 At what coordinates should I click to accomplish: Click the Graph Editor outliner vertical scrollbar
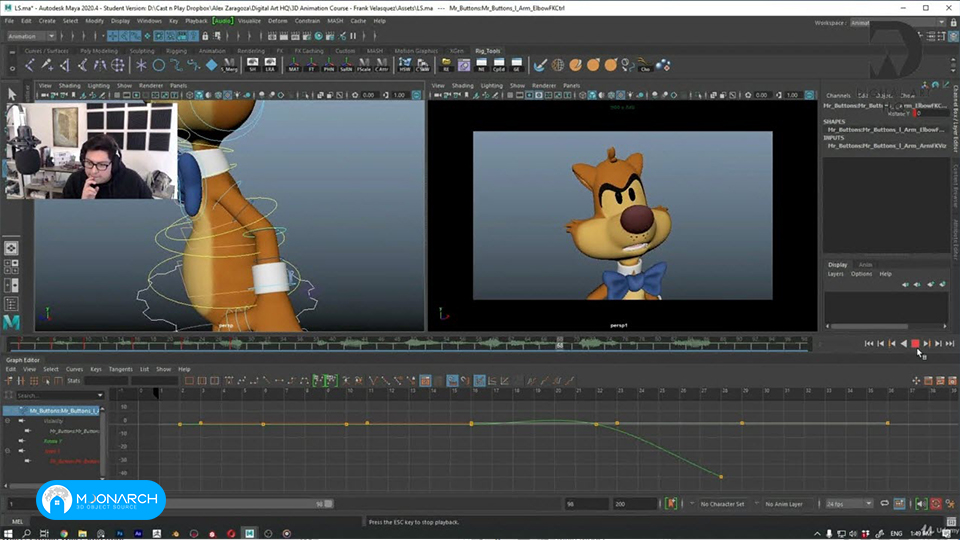[102, 442]
